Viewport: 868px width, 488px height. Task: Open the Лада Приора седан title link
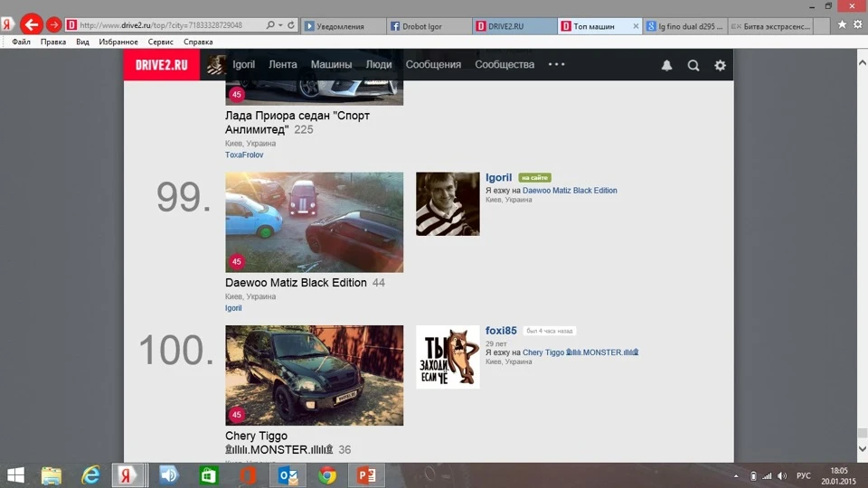click(x=297, y=122)
